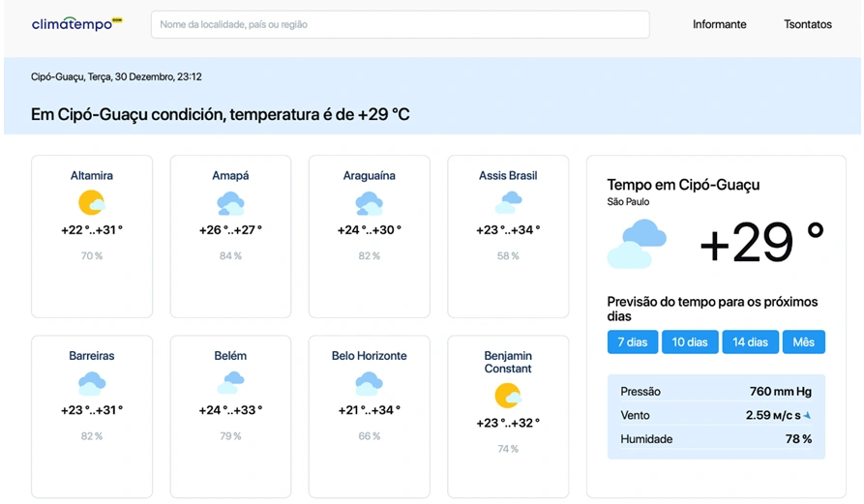Switch to the 10 dias forecast

coord(690,342)
